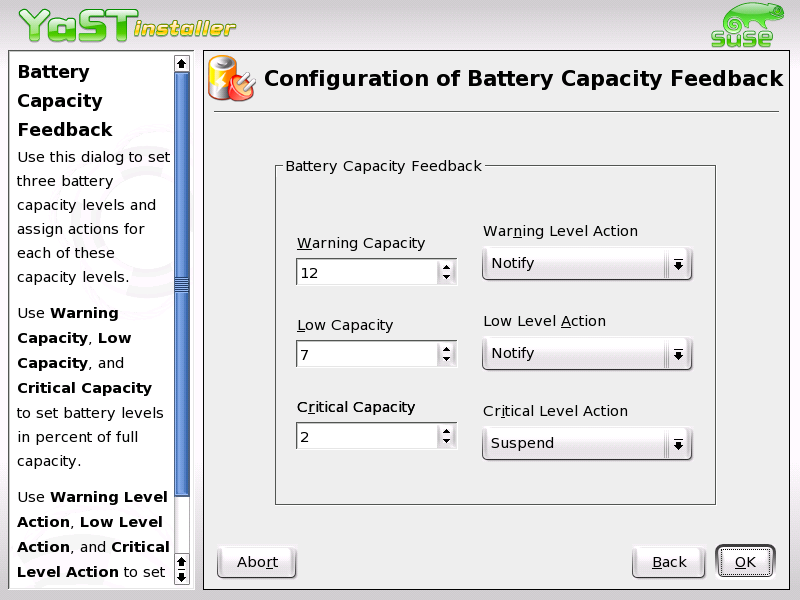
Task: Click the SUSE chameleon logo
Action: coord(742,22)
